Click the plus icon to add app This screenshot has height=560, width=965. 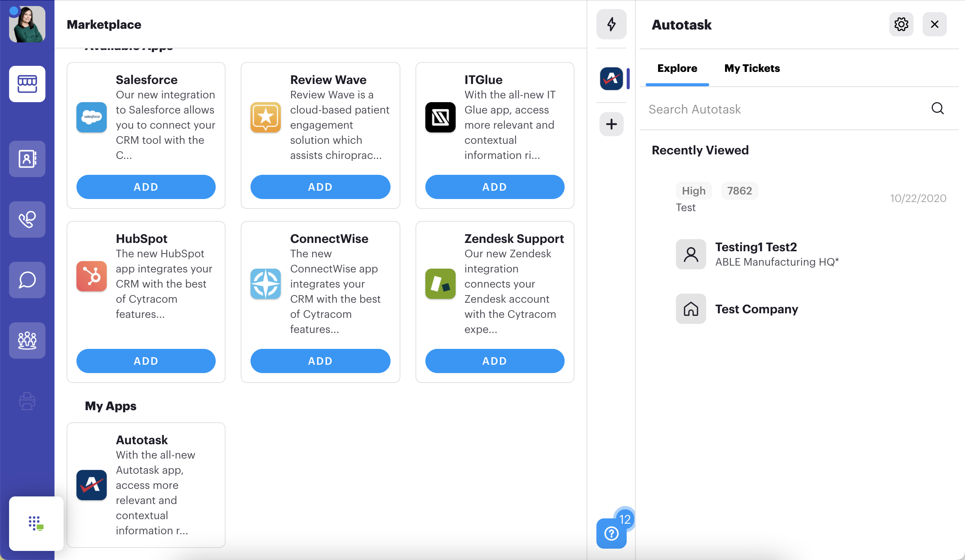click(x=611, y=124)
